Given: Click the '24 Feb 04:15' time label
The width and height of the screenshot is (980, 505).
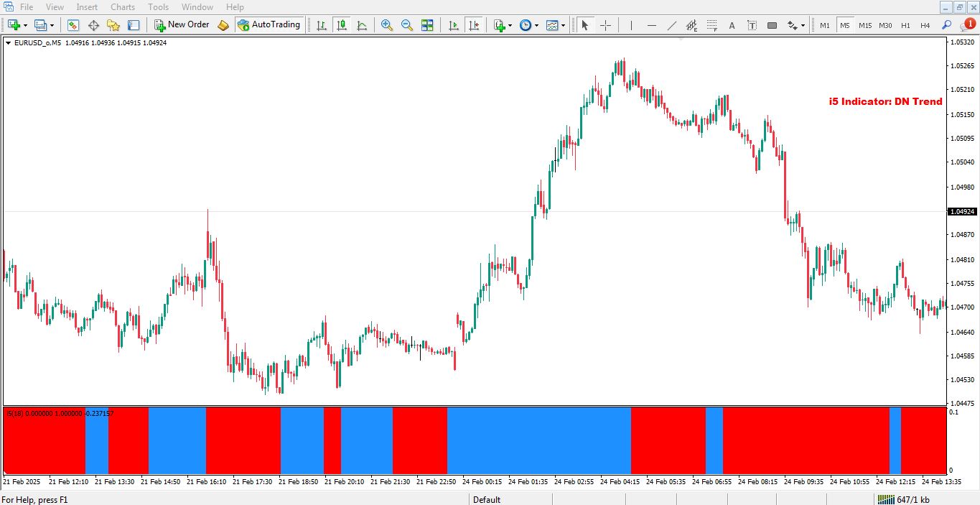Looking at the screenshot, I should coord(620,482).
